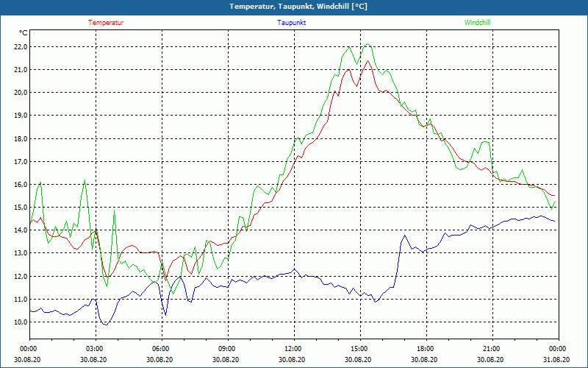
Task: Click the 03:00 time axis label
Action: click(94, 349)
